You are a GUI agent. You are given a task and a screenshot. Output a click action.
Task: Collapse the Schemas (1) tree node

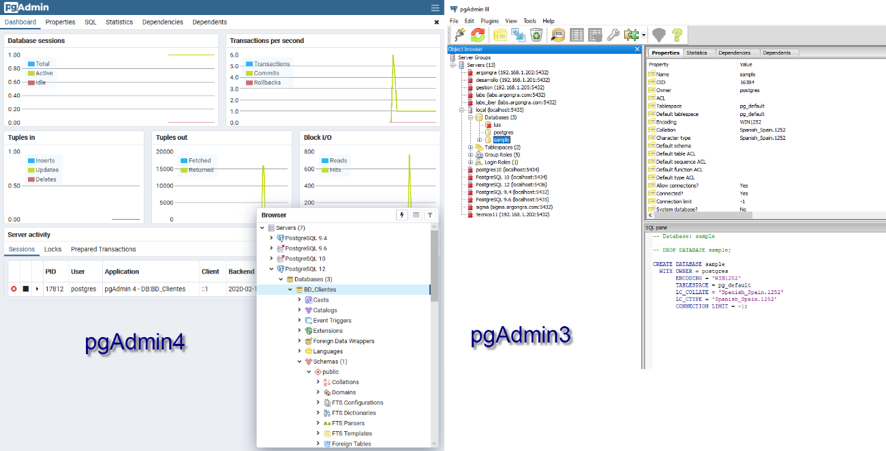(299, 361)
